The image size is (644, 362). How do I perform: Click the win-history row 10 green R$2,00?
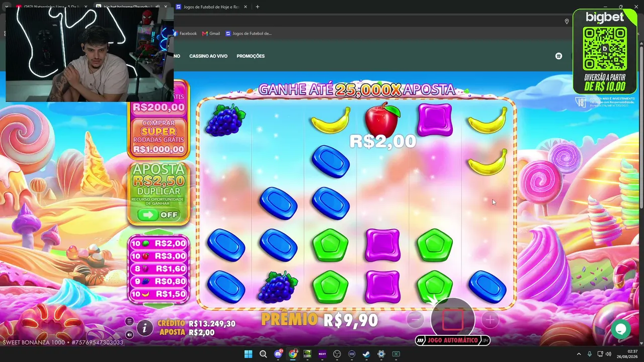pyautogui.click(x=158, y=243)
